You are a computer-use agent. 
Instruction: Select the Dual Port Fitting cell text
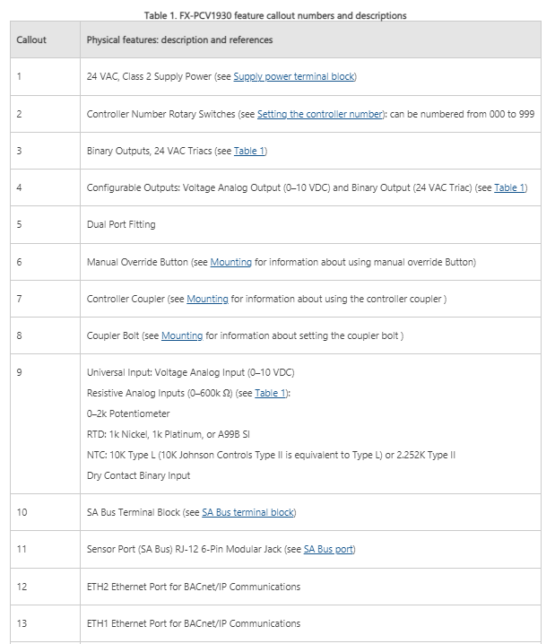point(121,225)
